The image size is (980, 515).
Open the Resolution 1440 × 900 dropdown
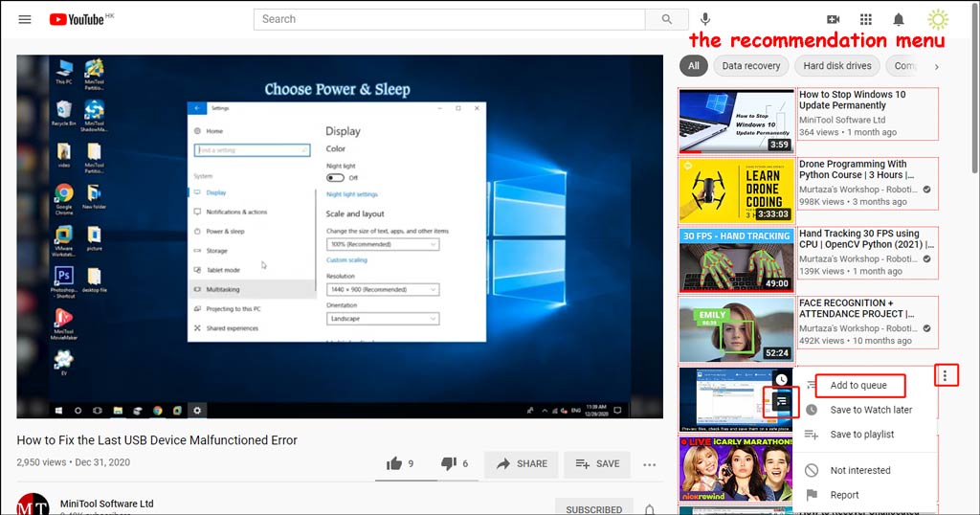pos(383,289)
